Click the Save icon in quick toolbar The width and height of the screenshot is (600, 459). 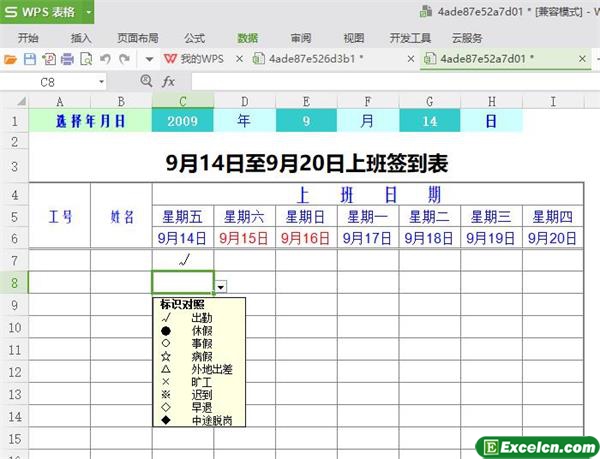point(29,59)
